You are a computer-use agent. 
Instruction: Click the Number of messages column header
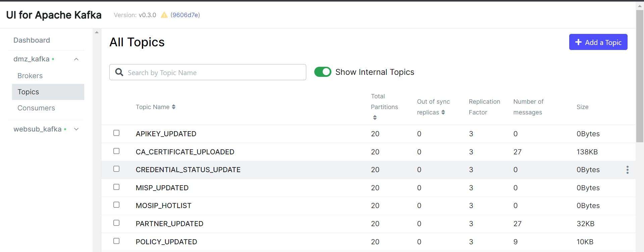tap(528, 107)
